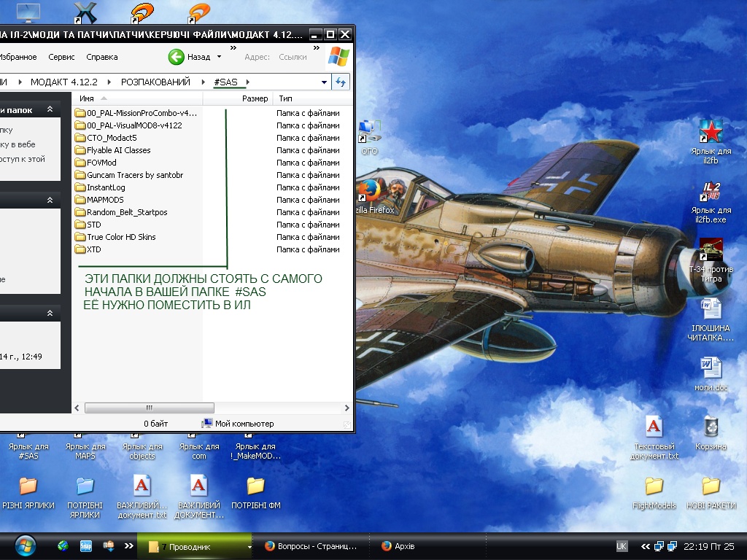Open the Проводник taskbar group dropdown arrow

click(x=249, y=547)
